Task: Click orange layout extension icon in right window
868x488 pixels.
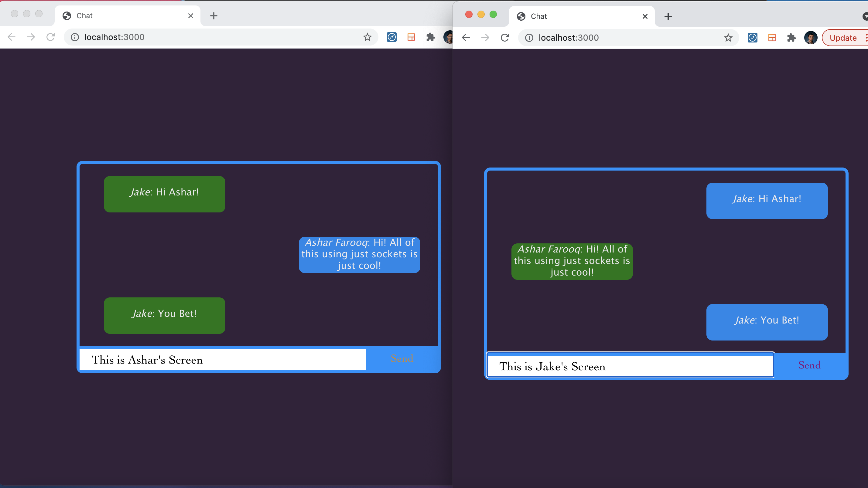Action: point(772,38)
